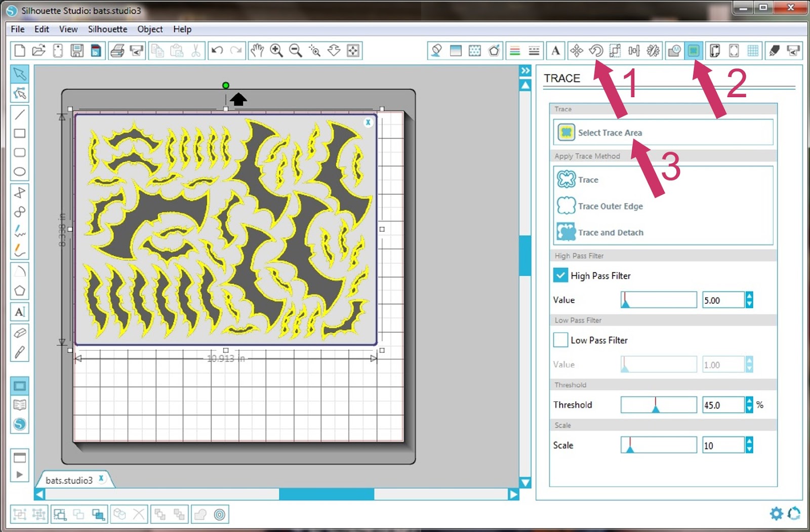
Task: Adjust the Threshold slider
Action: click(659, 405)
